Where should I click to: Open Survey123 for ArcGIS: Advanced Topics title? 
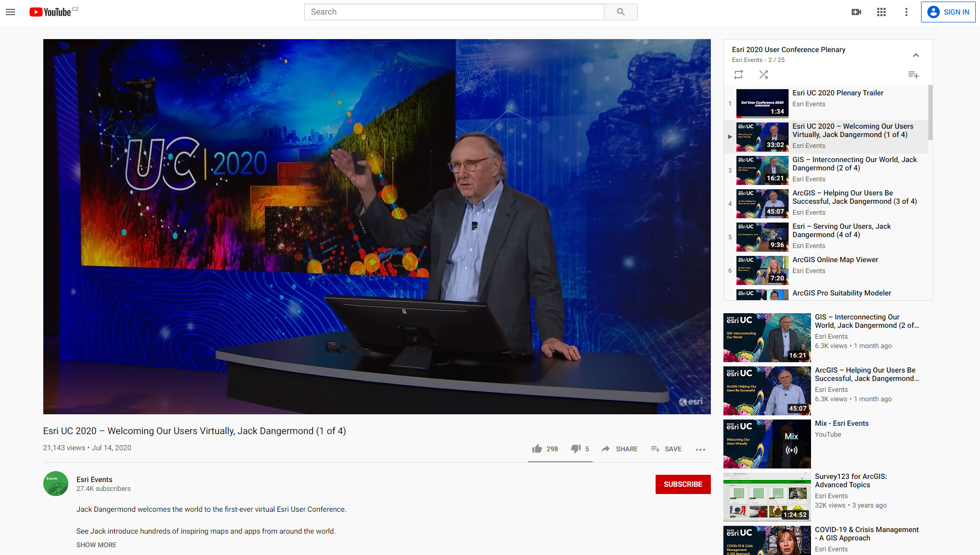(851, 480)
